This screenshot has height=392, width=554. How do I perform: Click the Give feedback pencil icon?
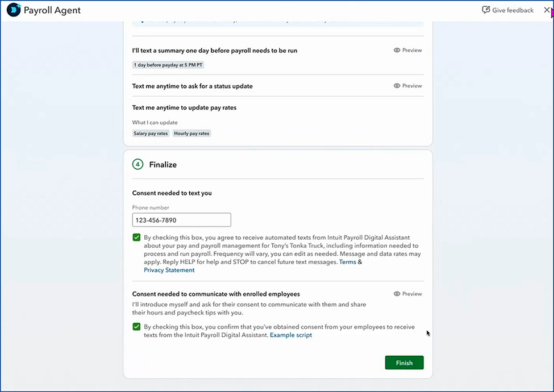click(486, 10)
